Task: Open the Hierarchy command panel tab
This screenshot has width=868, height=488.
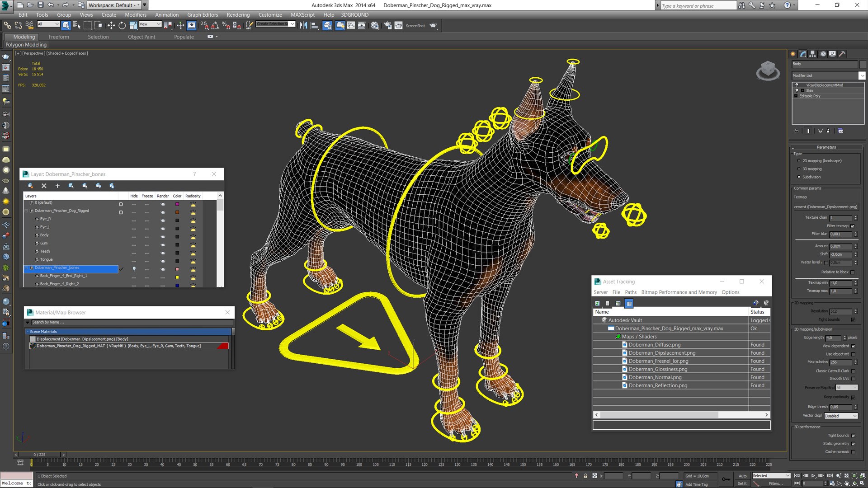Action: [x=812, y=54]
